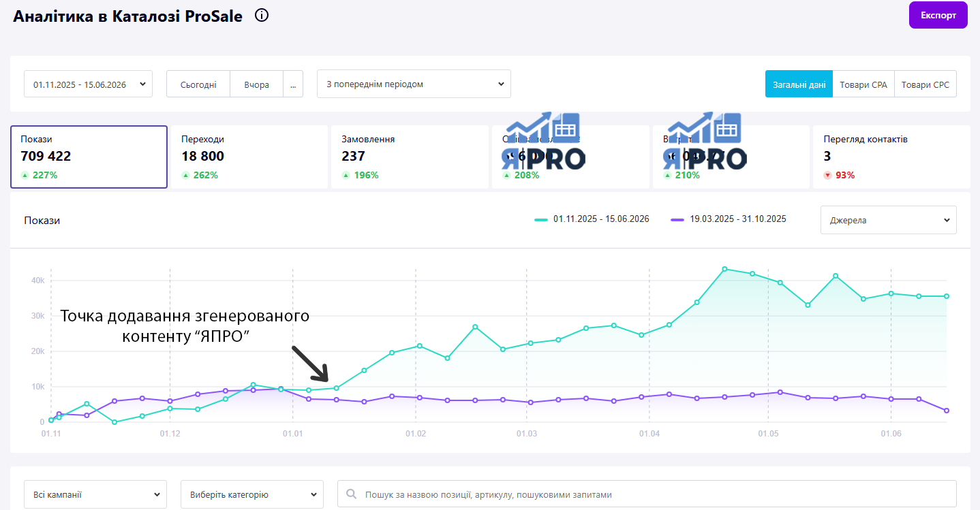Select the Замовлення metric card
This screenshot has height=510, width=980.
(x=410, y=157)
